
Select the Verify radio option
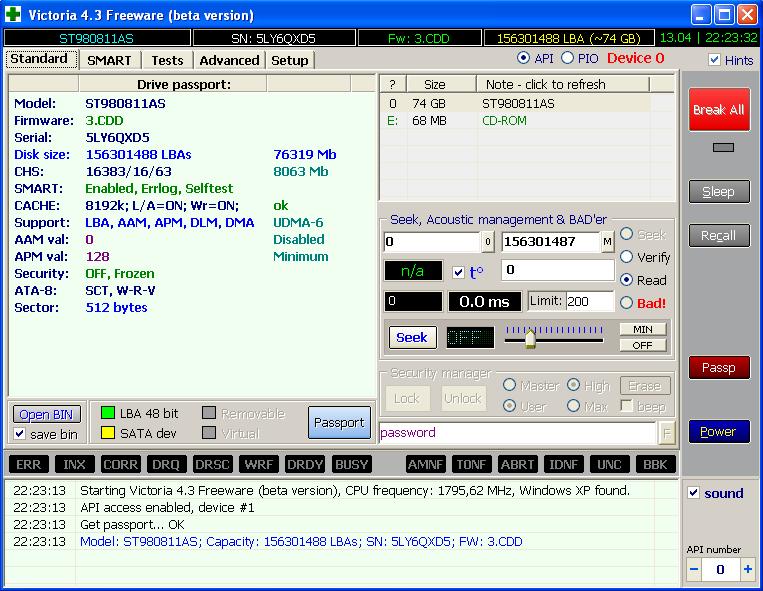[626, 256]
